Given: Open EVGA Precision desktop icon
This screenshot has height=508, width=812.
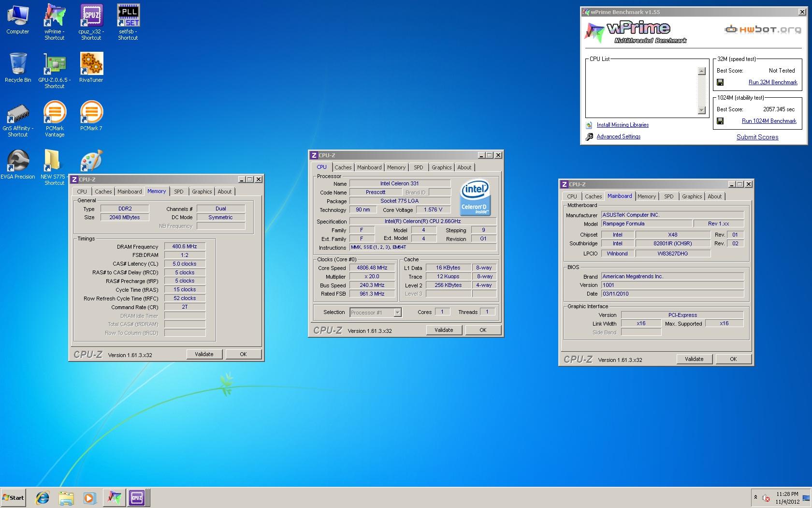Looking at the screenshot, I should click(18, 164).
